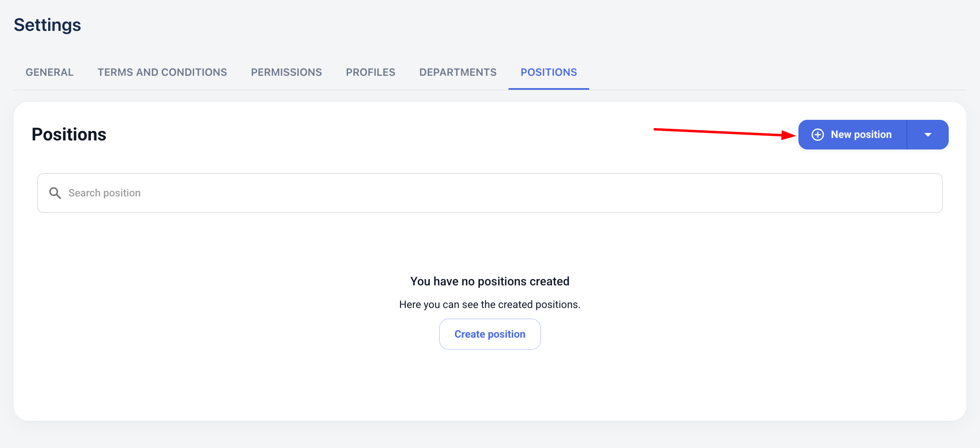Open the TERMS AND CONDITIONS tab

(162, 72)
